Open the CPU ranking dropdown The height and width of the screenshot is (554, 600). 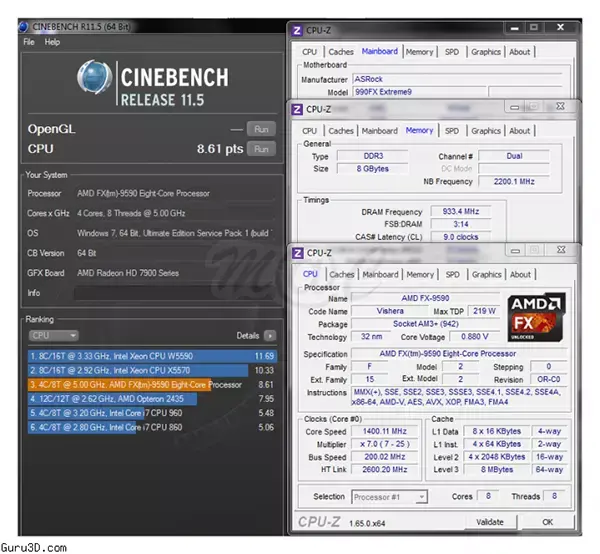pos(53,336)
